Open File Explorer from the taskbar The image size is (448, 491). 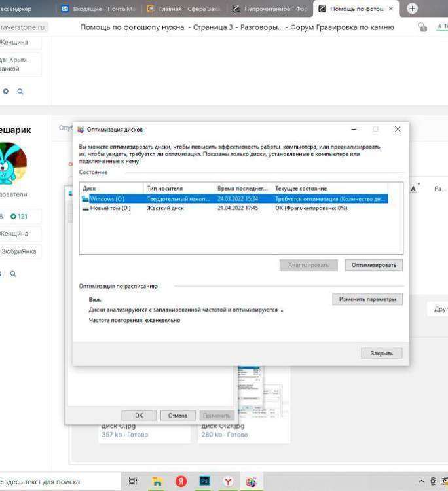157,482
